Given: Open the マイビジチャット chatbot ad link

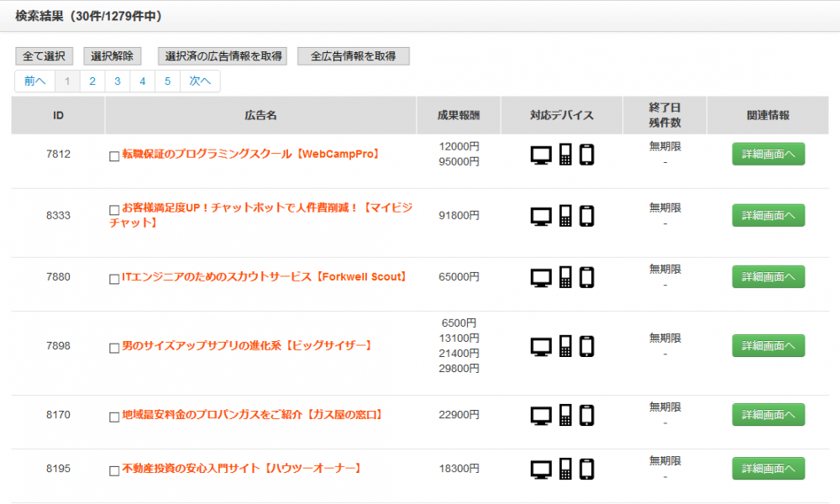Looking at the screenshot, I should 261,215.
